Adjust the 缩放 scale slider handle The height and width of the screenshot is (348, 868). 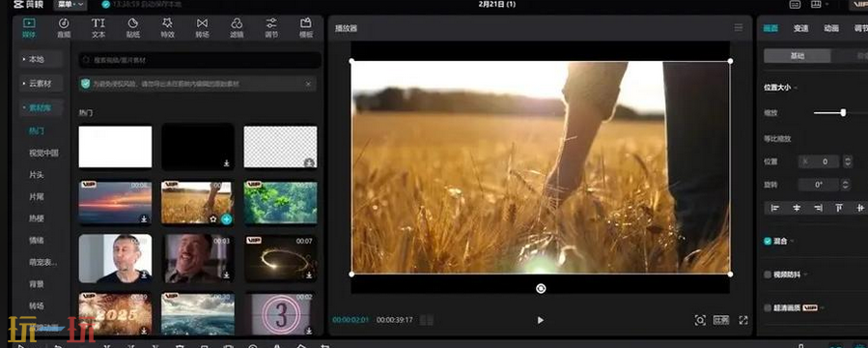click(843, 112)
